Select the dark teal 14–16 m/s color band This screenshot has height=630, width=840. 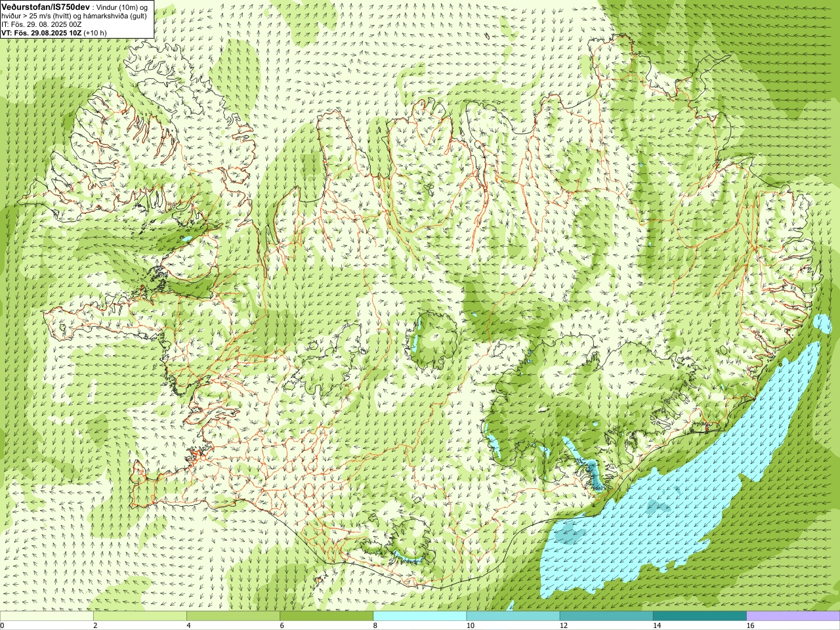pyautogui.click(x=700, y=616)
